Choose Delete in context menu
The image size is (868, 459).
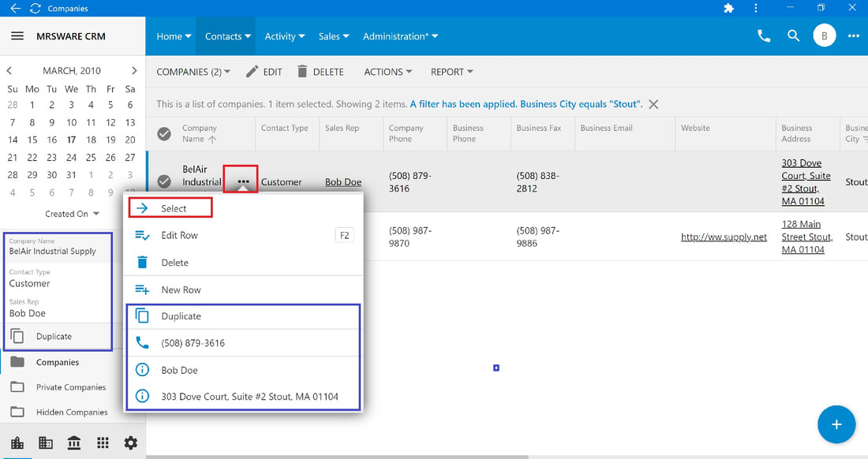click(244, 263)
